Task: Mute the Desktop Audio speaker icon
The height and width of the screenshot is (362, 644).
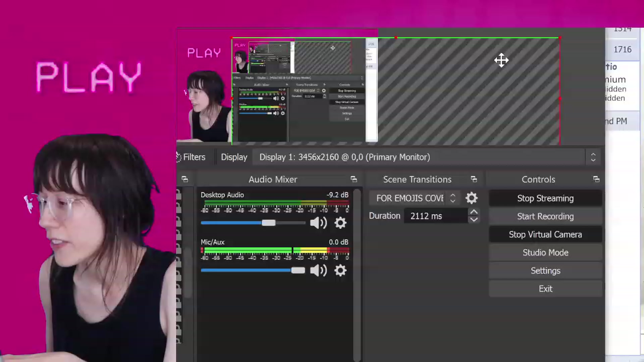Action: coord(318,223)
